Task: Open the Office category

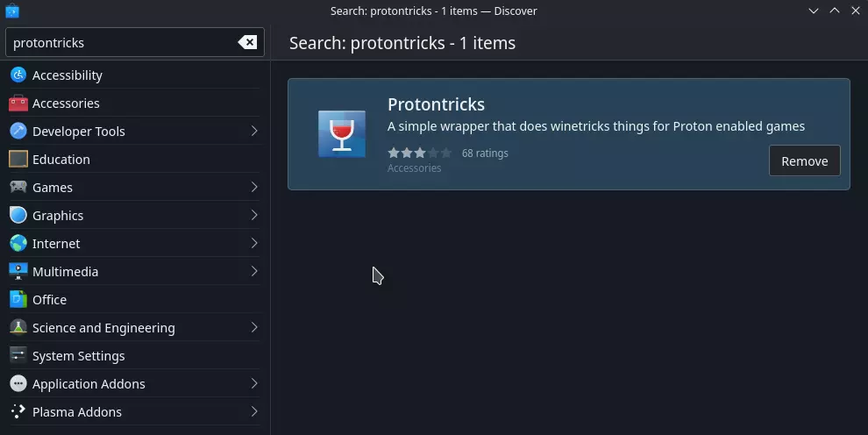Action: (50, 300)
